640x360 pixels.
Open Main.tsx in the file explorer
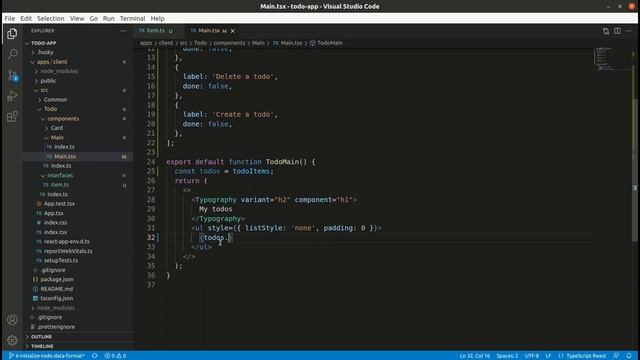click(x=78, y=156)
